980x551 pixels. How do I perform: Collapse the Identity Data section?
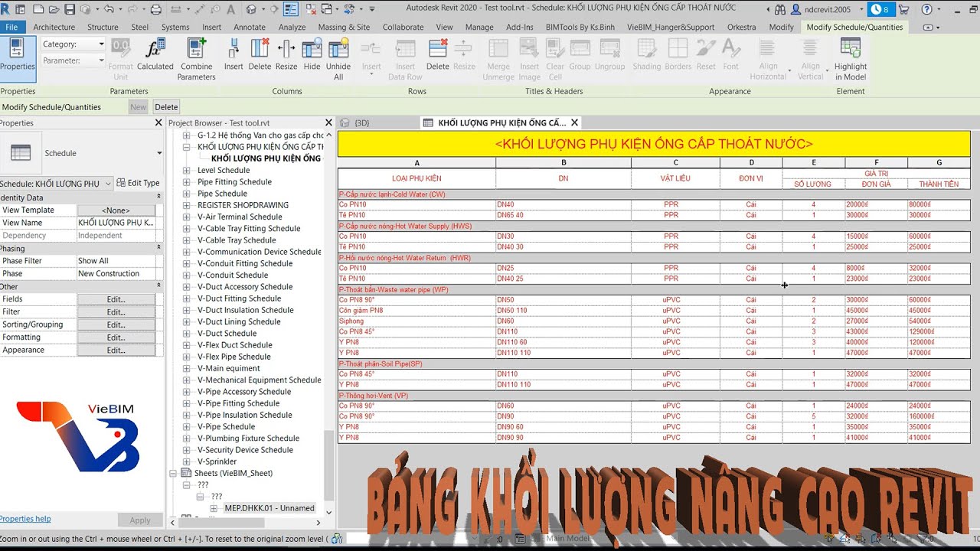tap(158, 197)
